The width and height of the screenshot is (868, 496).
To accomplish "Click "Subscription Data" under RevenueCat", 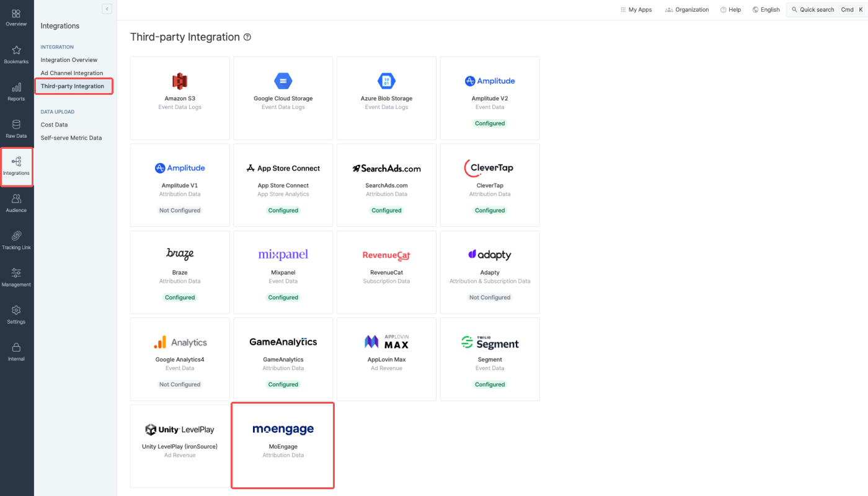I will pos(386,281).
